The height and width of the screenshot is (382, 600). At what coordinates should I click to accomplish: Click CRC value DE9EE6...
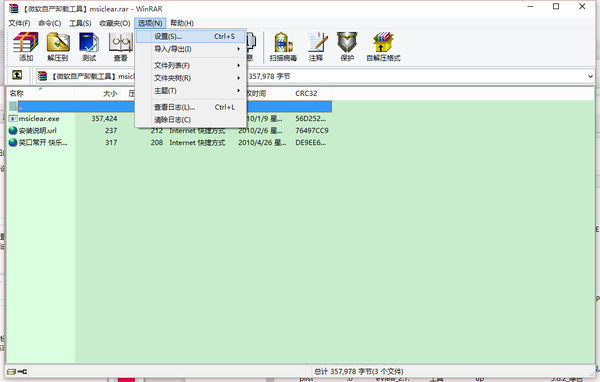point(311,142)
